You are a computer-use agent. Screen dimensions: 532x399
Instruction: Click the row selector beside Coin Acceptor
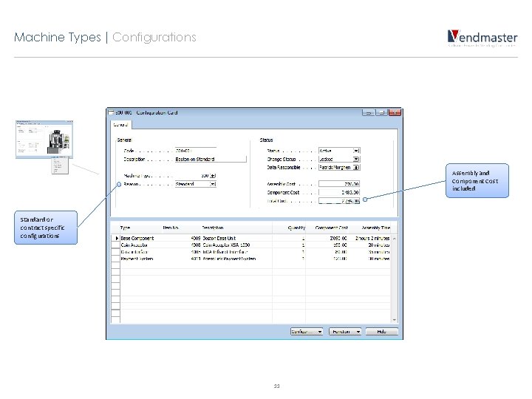[x=116, y=245]
